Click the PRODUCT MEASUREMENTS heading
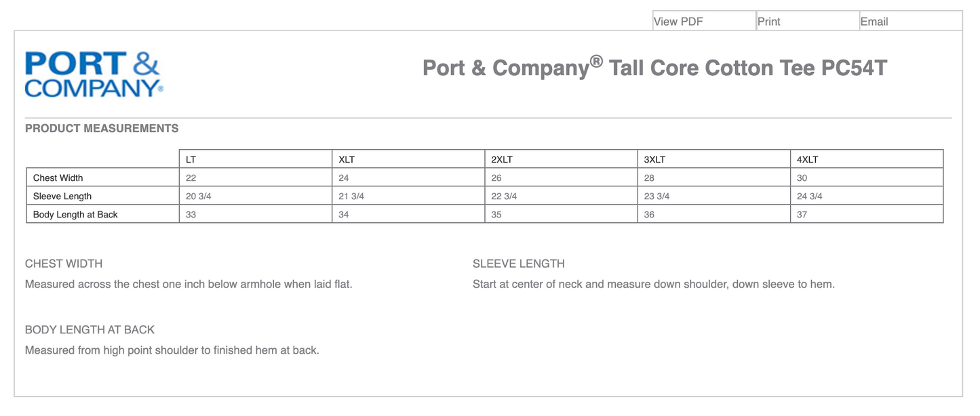Viewport: 980px width, 416px height. pyautogui.click(x=102, y=129)
